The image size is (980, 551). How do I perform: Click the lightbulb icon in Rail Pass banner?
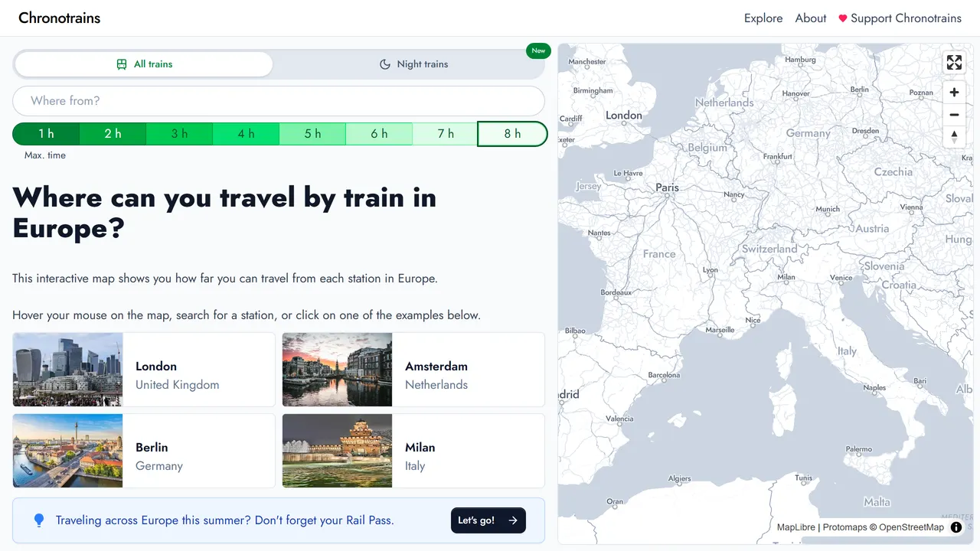[39, 520]
